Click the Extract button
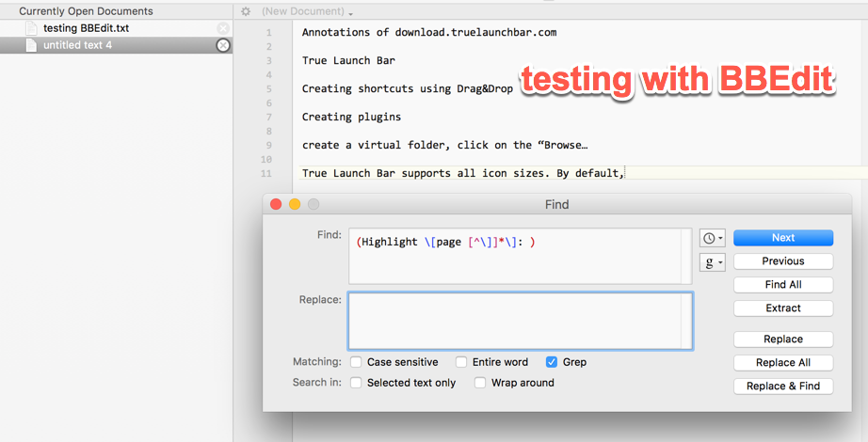The image size is (868, 442). 783,308
